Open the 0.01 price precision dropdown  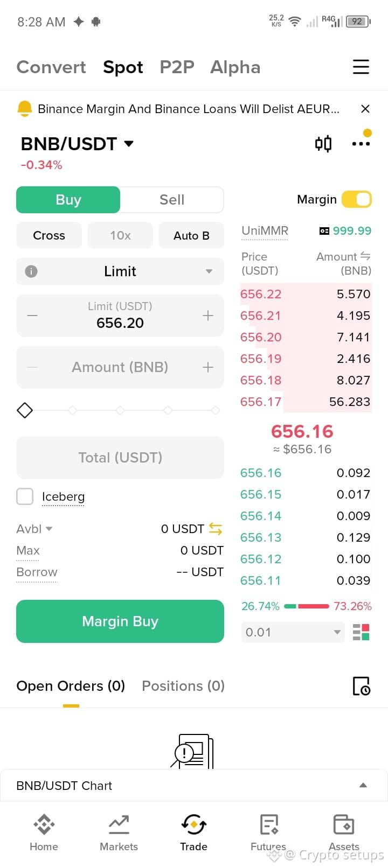pyautogui.click(x=293, y=632)
